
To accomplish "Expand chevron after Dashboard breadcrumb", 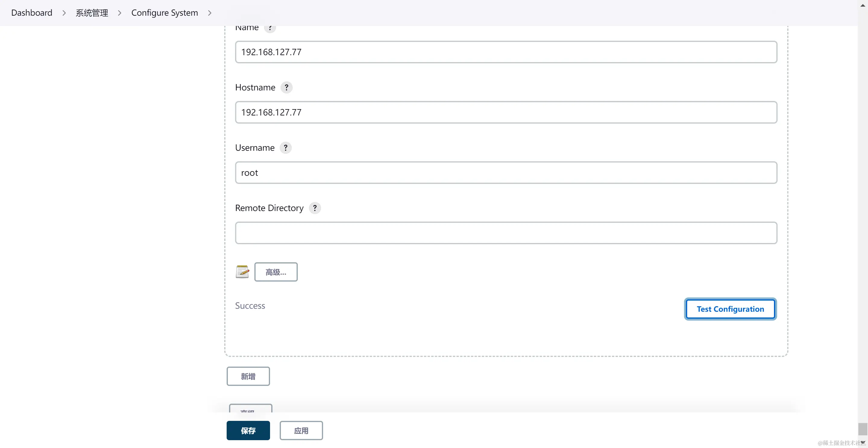I will point(64,13).
